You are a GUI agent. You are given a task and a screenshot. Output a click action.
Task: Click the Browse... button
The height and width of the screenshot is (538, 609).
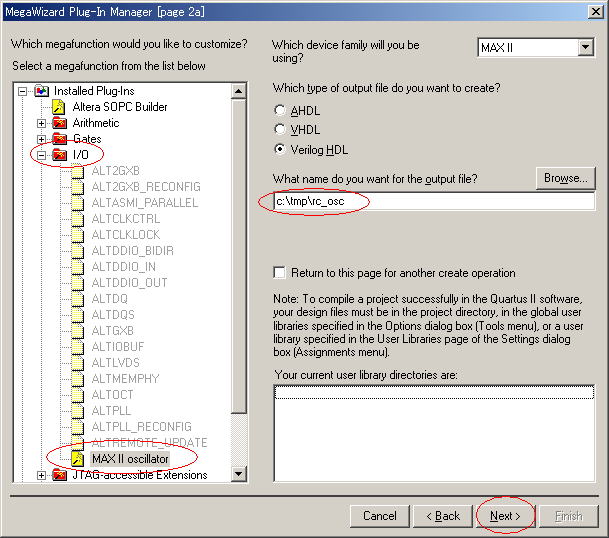pos(566,178)
